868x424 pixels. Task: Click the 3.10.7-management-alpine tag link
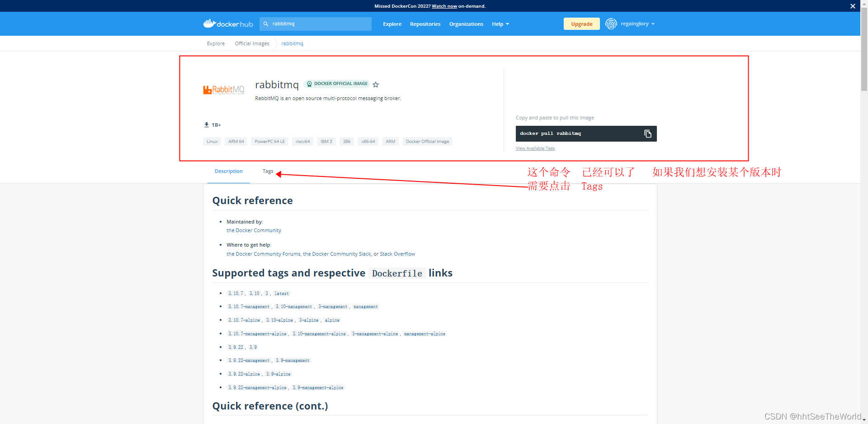coord(257,334)
